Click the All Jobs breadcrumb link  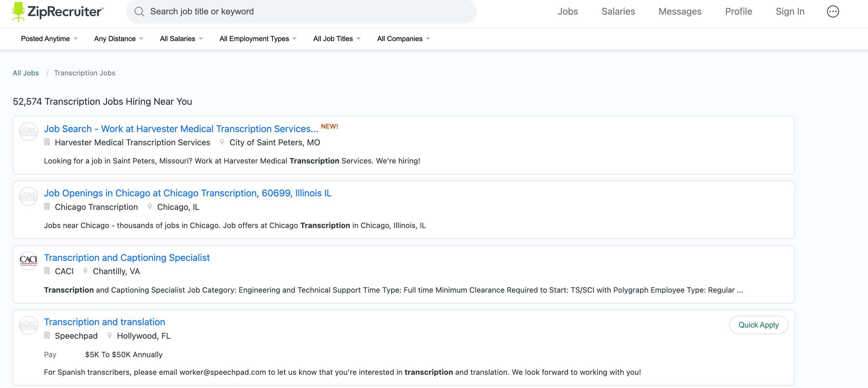click(26, 73)
